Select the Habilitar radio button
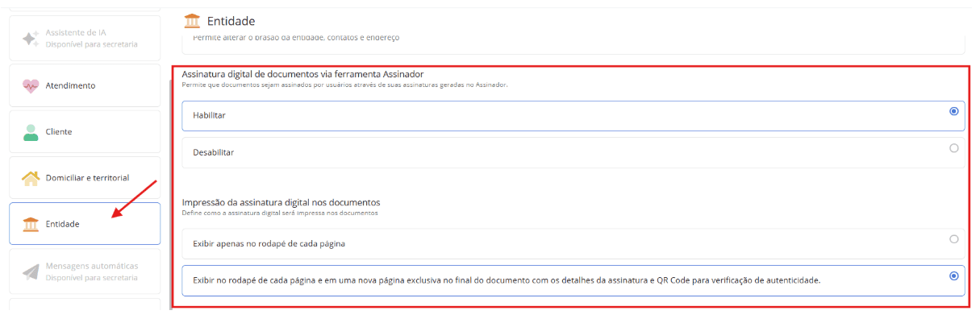 pyautogui.click(x=954, y=111)
